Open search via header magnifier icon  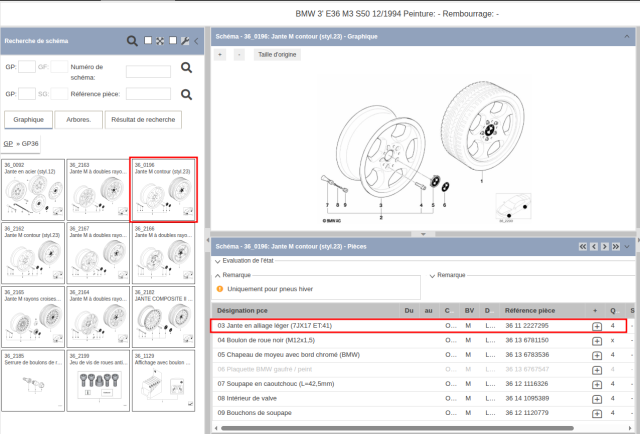pos(132,41)
